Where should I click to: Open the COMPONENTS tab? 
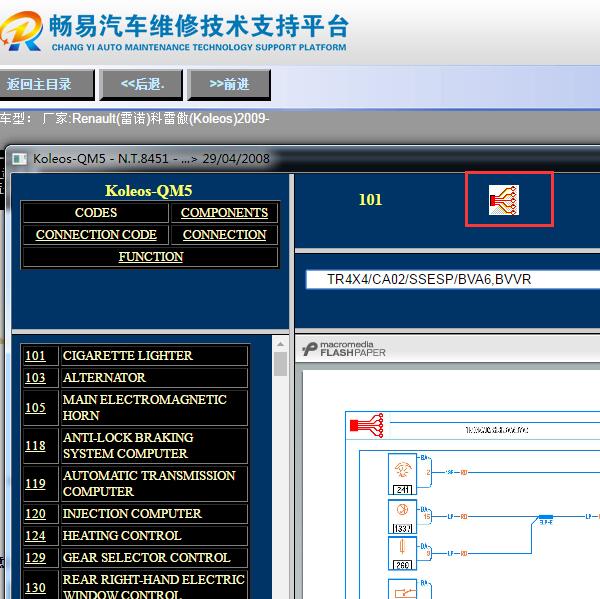(x=224, y=212)
